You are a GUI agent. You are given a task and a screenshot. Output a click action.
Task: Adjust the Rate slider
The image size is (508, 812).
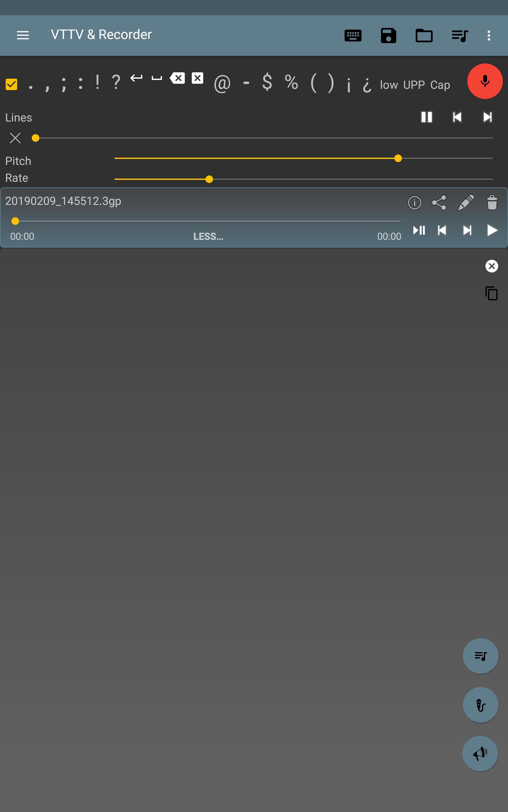304,179
